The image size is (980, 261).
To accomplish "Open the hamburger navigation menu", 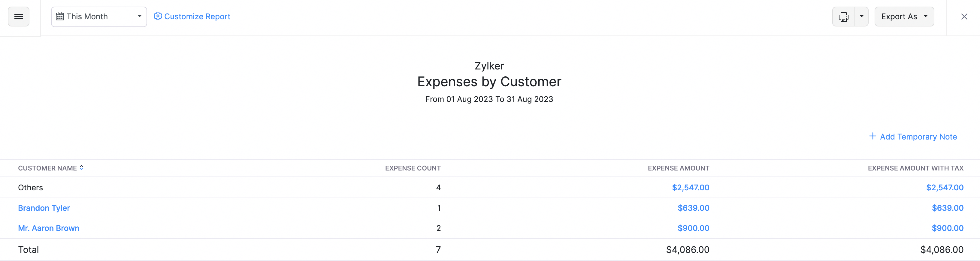I will [18, 16].
